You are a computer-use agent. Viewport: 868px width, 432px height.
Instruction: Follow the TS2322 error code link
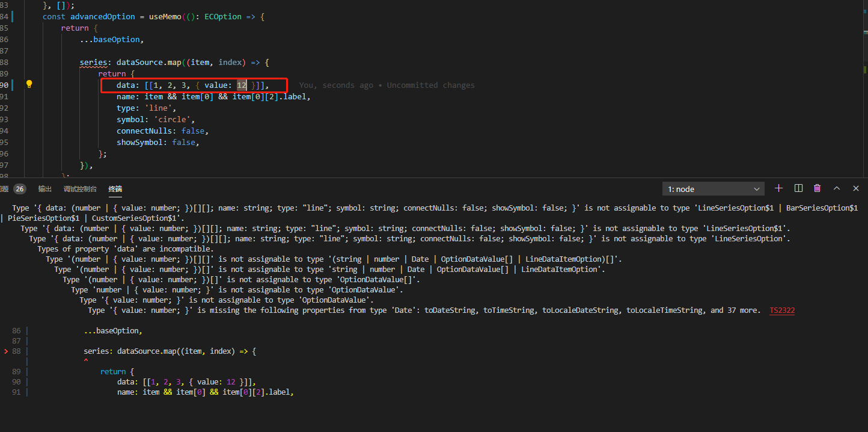(x=782, y=310)
